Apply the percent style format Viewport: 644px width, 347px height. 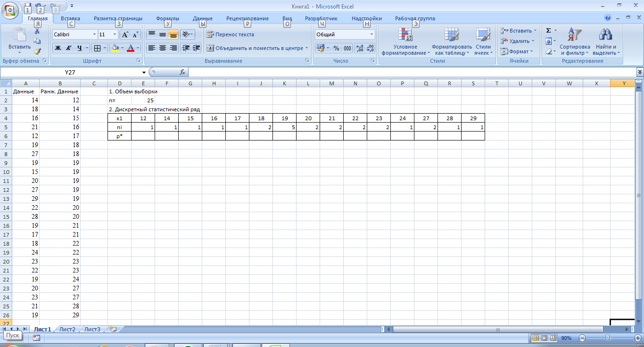[336, 48]
